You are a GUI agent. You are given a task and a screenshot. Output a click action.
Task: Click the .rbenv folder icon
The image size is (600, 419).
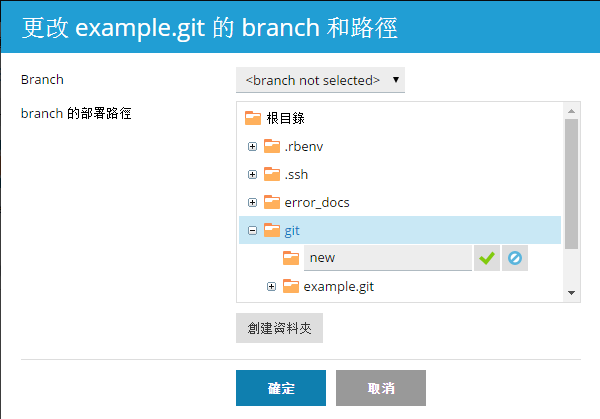tap(272, 146)
